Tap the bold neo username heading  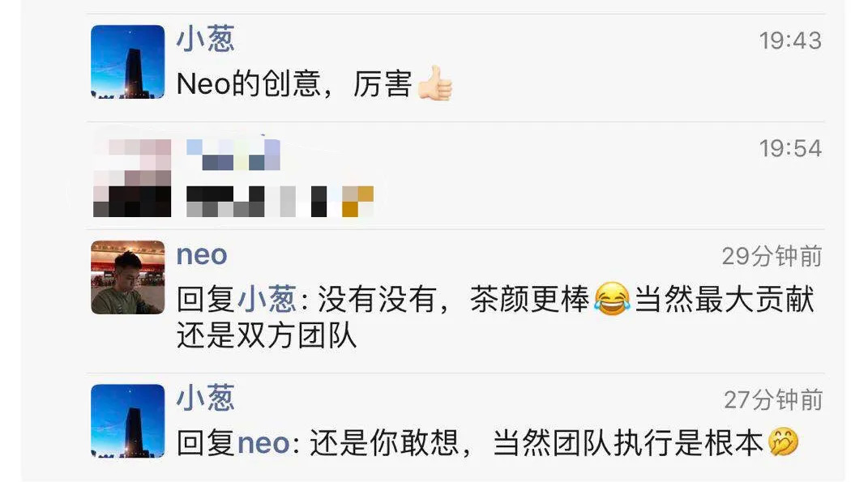202,255
